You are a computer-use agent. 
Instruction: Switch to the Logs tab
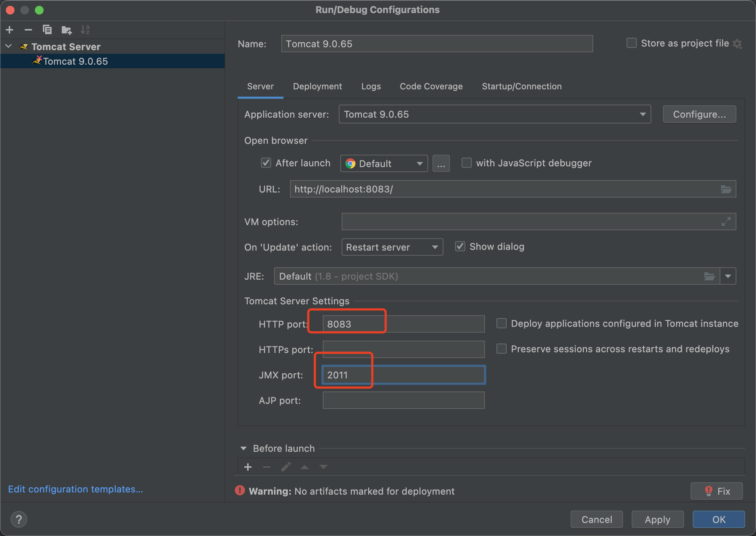[x=371, y=86]
